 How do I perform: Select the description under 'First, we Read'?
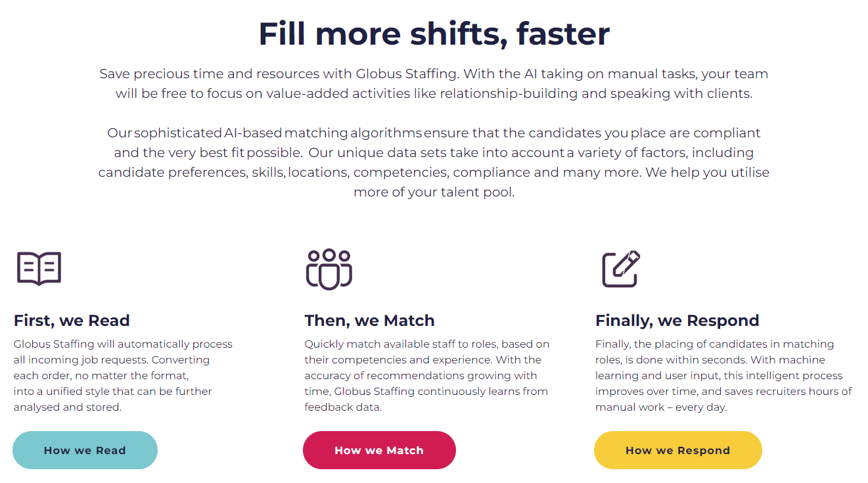pos(122,375)
